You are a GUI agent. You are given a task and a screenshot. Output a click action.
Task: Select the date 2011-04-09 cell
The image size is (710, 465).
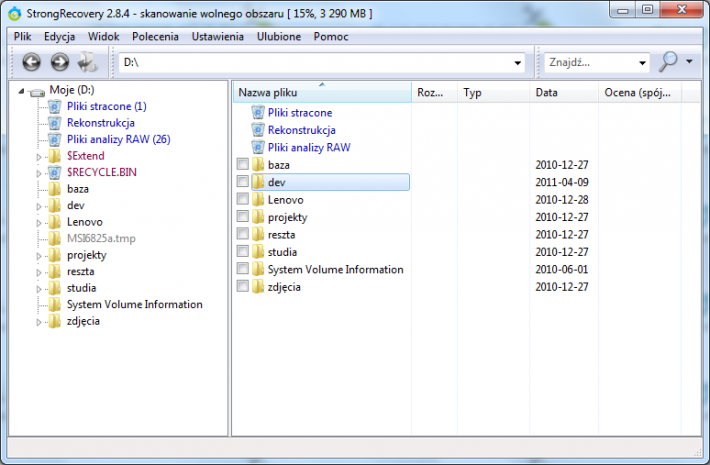pos(562,182)
